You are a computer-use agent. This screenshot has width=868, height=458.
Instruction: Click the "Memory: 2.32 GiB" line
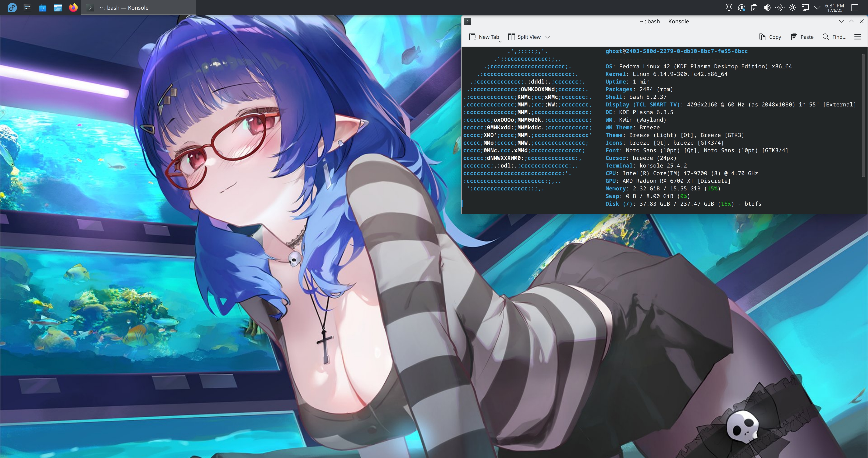(x=663, y=189)
